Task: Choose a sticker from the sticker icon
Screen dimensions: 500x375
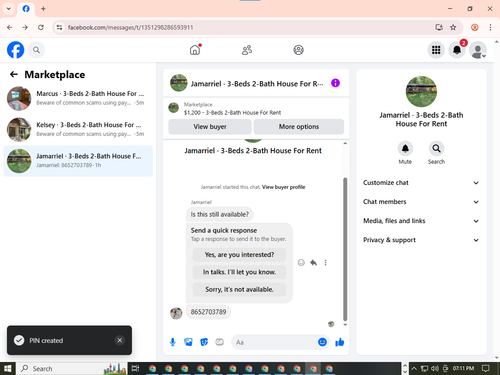Action: pos(204,342)
